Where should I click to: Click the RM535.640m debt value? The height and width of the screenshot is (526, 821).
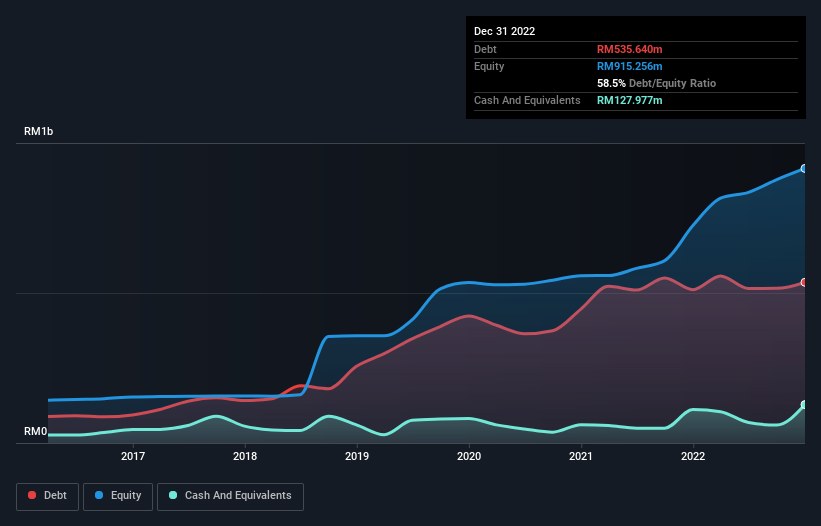(x=629, y=49)
